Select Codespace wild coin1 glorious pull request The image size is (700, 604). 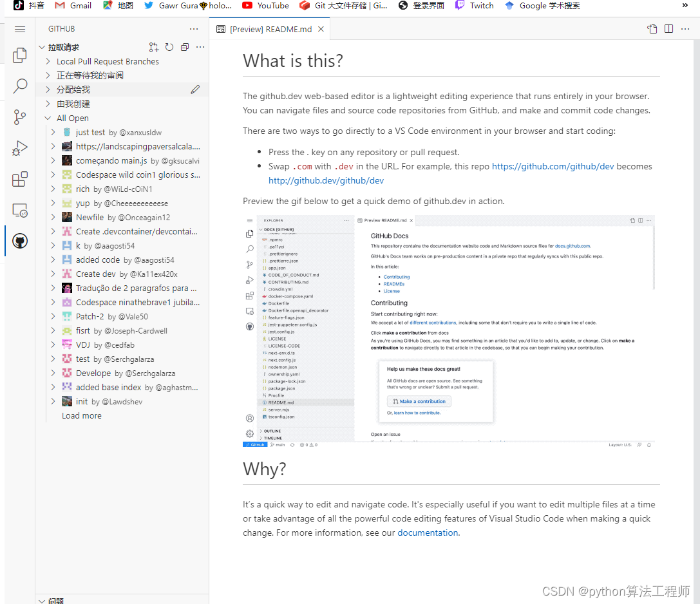click(x=122, y=175)
